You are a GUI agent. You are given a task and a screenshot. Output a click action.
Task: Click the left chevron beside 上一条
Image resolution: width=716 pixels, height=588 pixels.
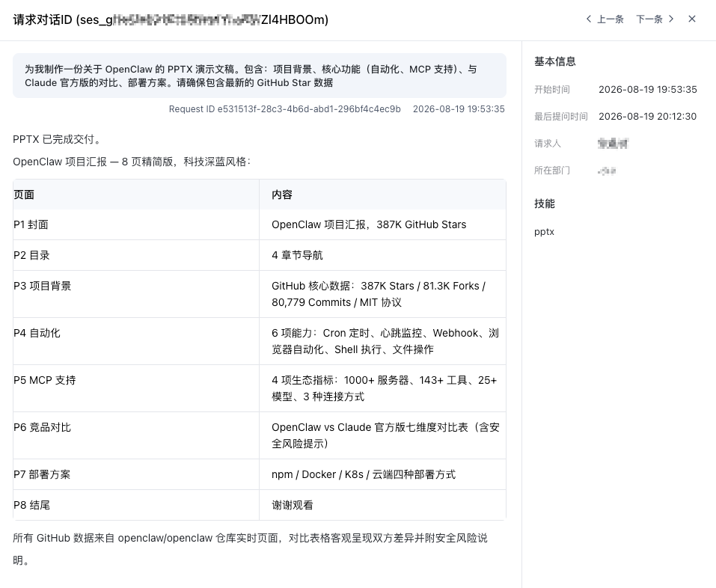(x=589, y=19)
